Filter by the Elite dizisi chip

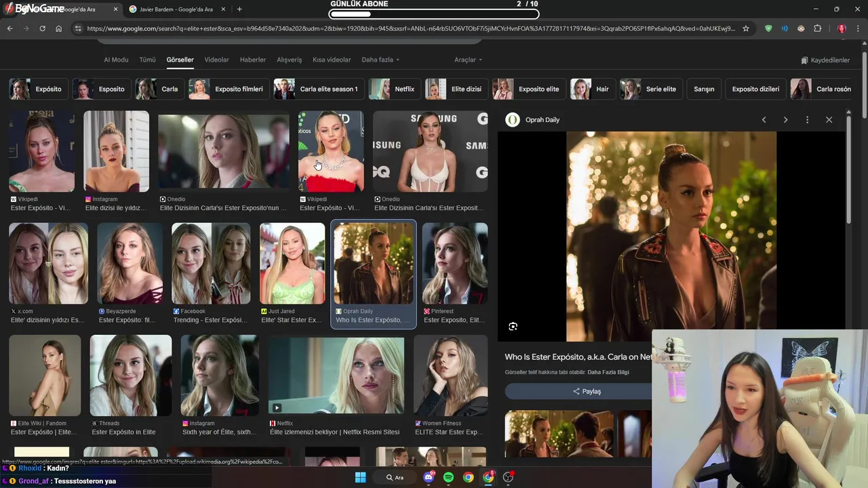click(x=456, y=89)
